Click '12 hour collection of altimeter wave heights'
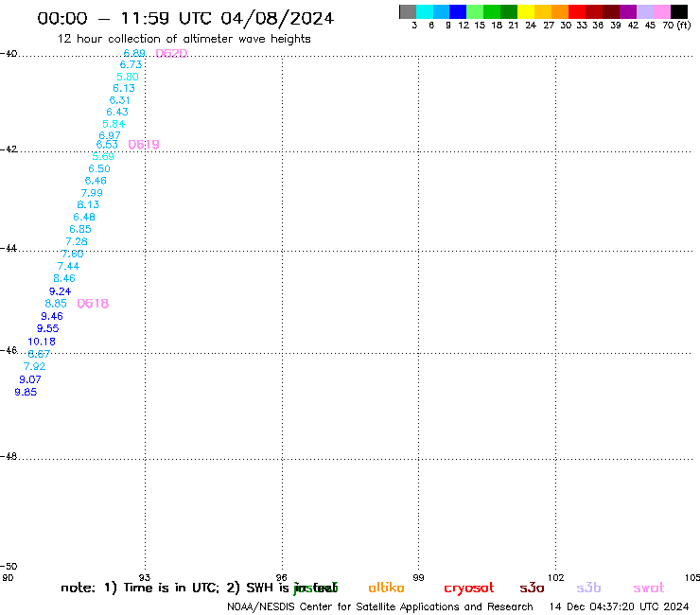 click(x=184, y=39)
